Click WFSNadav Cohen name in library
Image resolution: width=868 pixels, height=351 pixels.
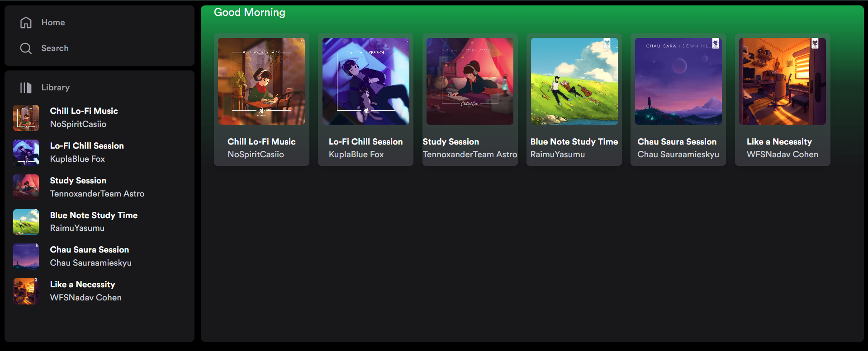coord(86,298)
